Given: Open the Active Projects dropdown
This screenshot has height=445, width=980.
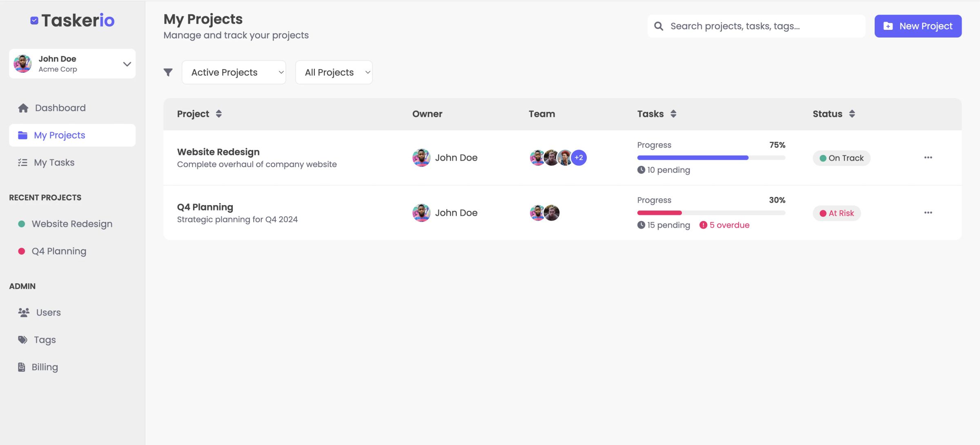Looking at the screenshot, I should (234, 72).
